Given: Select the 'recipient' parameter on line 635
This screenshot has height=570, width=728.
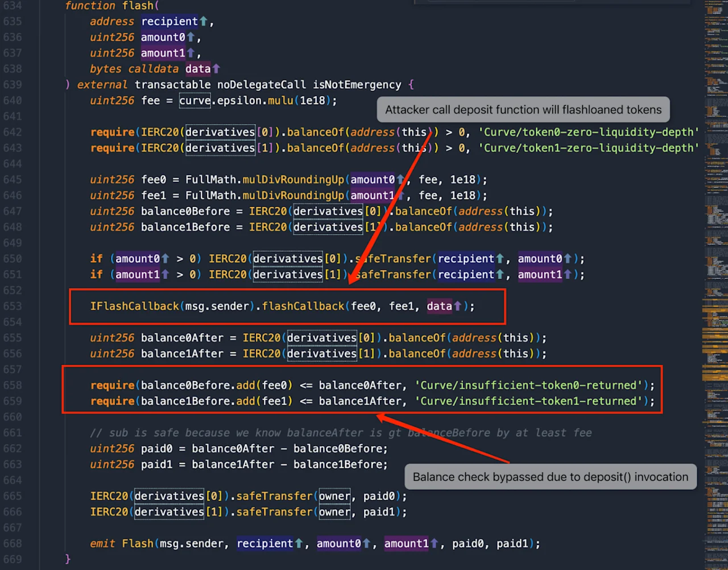Looking at the screenshot, I should 169,22.
